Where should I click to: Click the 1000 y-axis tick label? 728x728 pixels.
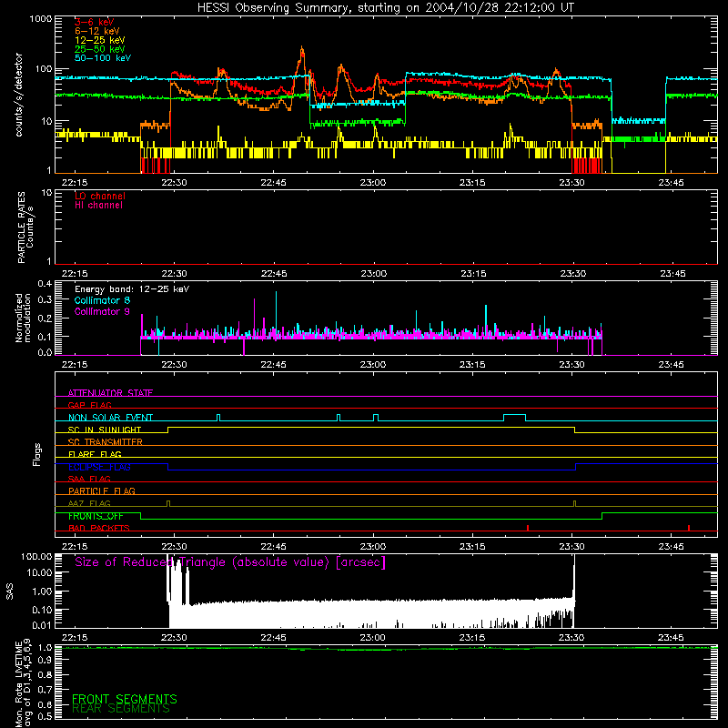[41, 19]
